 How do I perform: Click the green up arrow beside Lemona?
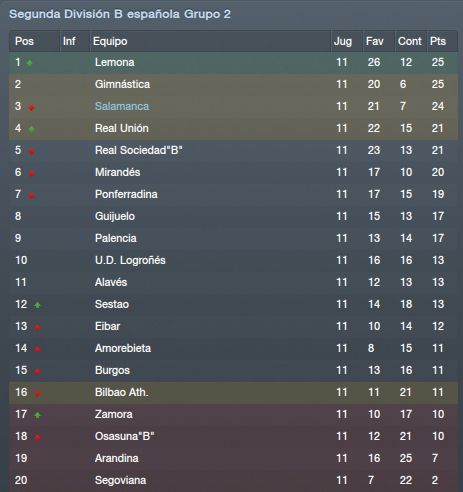29,63
